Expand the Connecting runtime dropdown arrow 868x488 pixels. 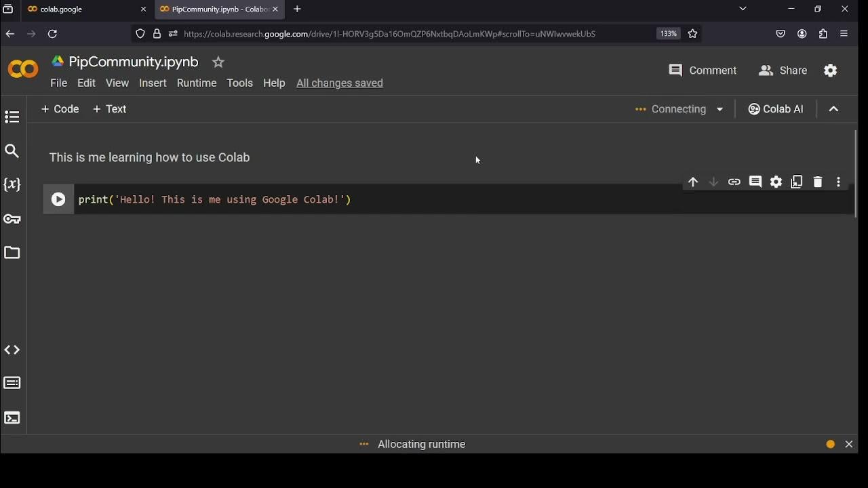tap(720, 109)
